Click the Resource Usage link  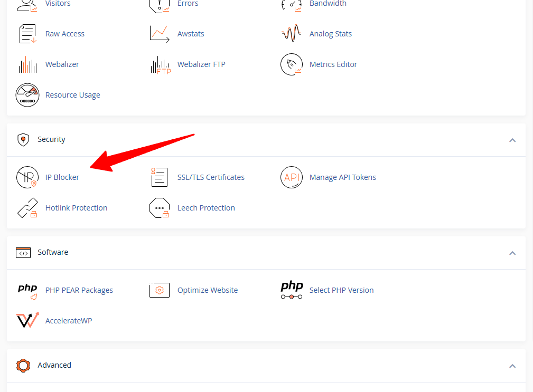(73, 95)
